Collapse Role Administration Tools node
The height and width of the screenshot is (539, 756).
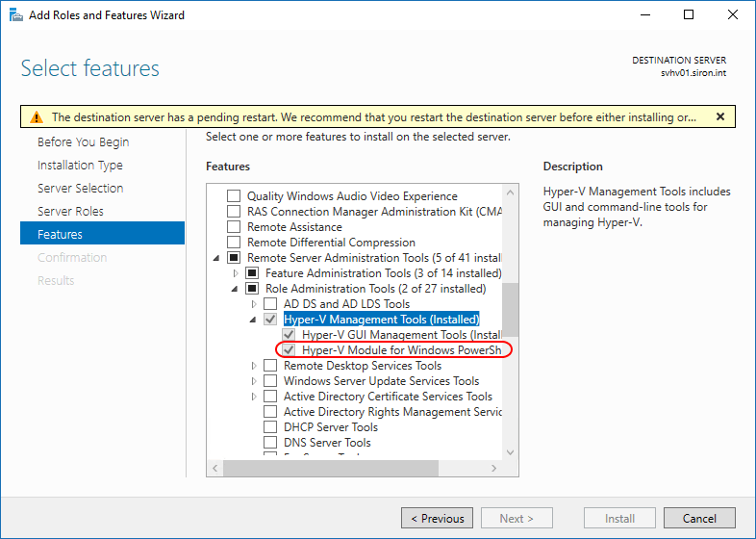click(x=235, y=289)
